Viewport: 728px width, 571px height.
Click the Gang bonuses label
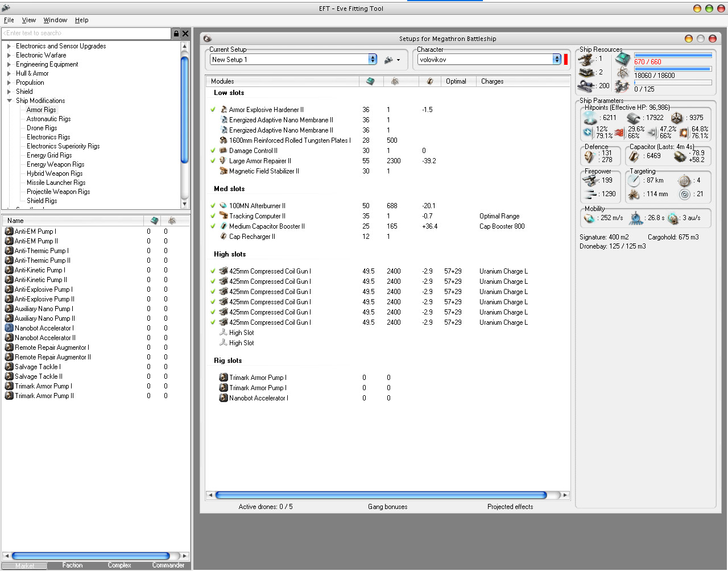pyautogui.click(x=387, y=507)
